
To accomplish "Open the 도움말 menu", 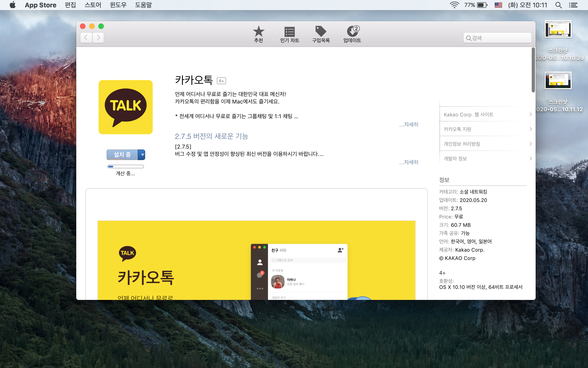I will pyautogui.click(x=143, y=5).
